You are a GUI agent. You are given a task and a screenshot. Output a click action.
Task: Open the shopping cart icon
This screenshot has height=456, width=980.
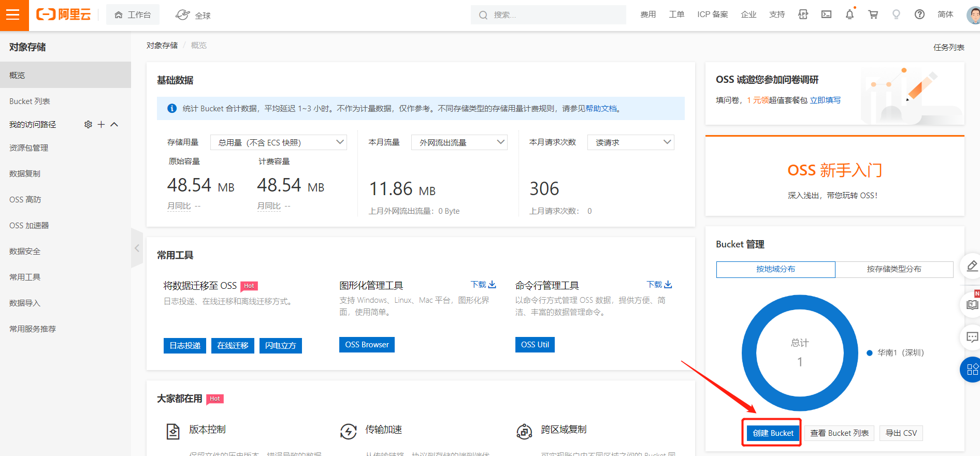point(873,14)
